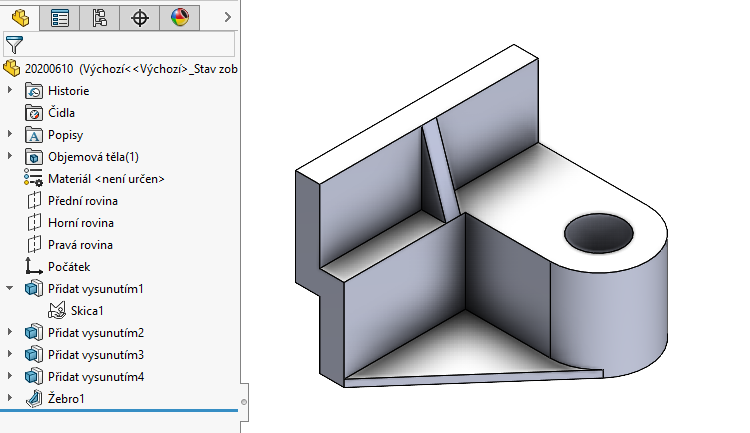Viewport: 750px width, 433px height.
Task: Expand Objemová těla(1) folder
Action: click(x=10, y=156)
